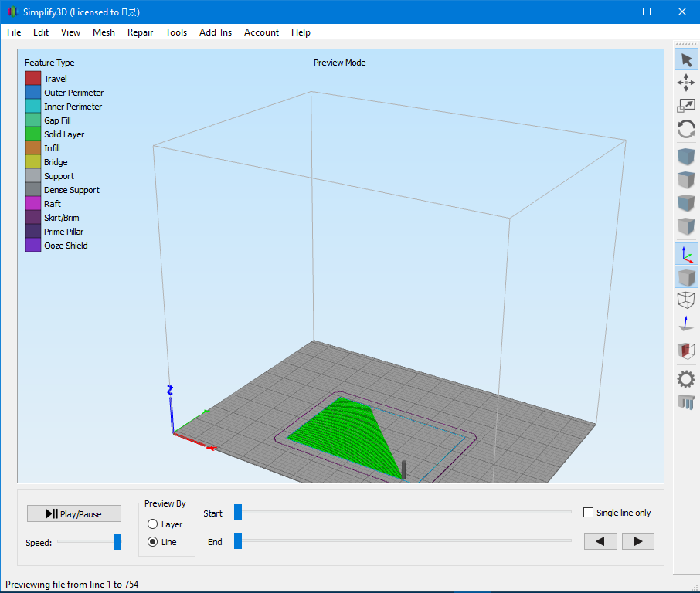The height and width of the screenshot is (593, 700).
Task: Open the Mesh menu
Action: click(x=104, y=32)
